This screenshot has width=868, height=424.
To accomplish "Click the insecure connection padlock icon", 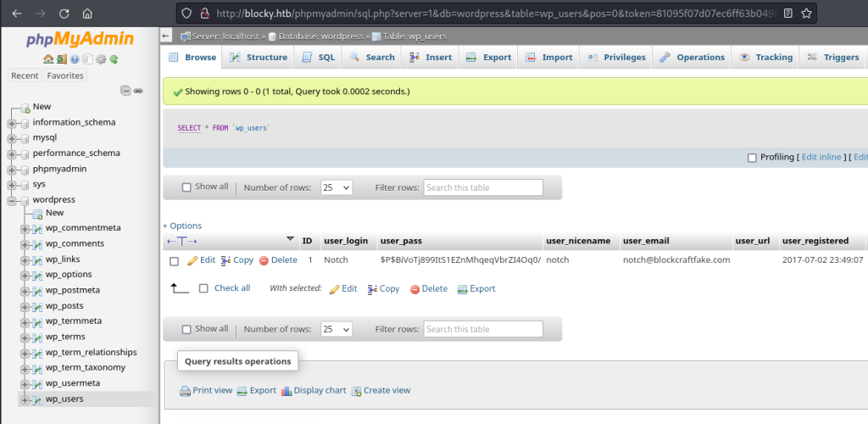I will coord(205,14).
